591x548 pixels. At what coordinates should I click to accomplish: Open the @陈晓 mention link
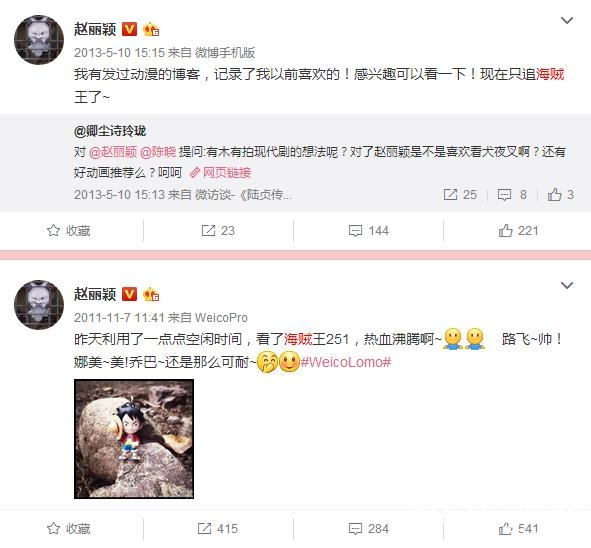tap(158, 152)
